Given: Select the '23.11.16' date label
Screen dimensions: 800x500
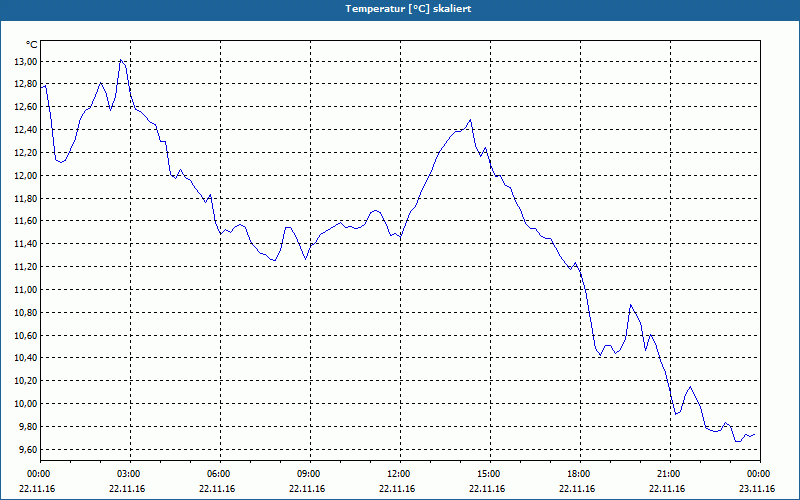Looking at the screenshot, I should point(757,489).
